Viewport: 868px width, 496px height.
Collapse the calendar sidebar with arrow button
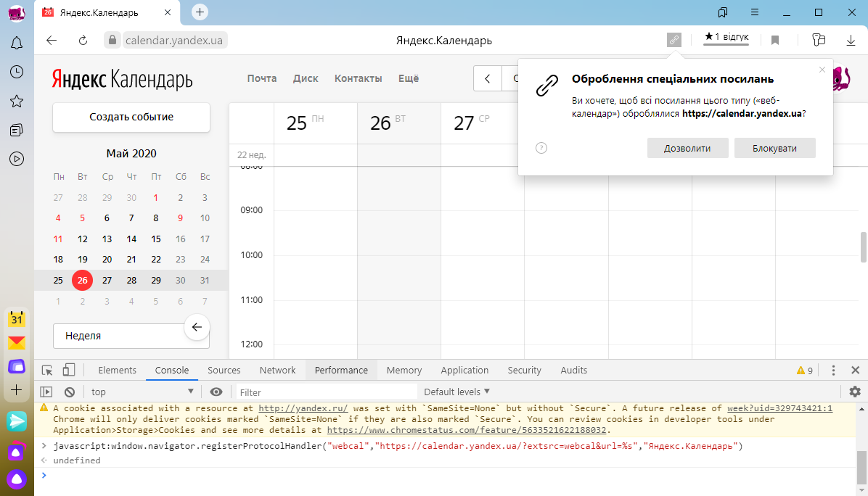197,327
